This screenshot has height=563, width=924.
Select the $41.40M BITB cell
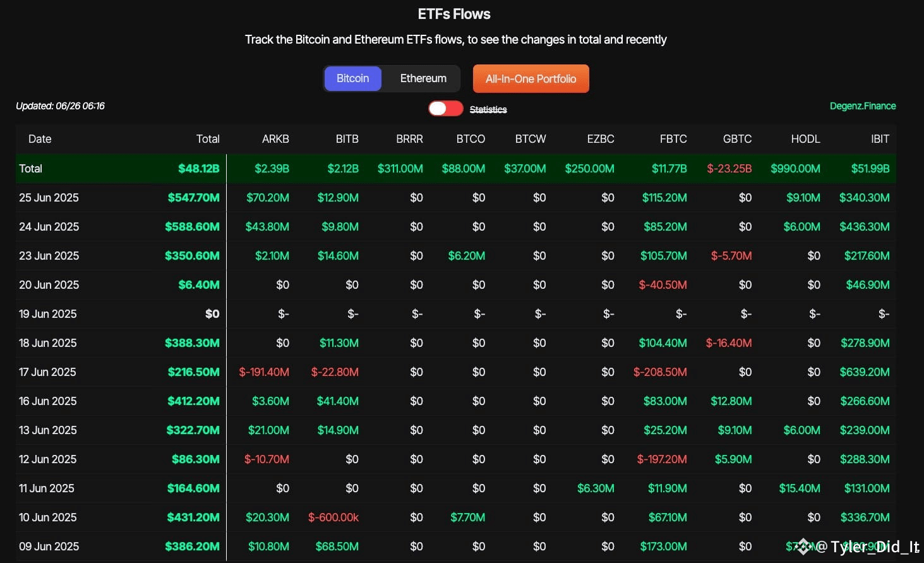[338, 401]
